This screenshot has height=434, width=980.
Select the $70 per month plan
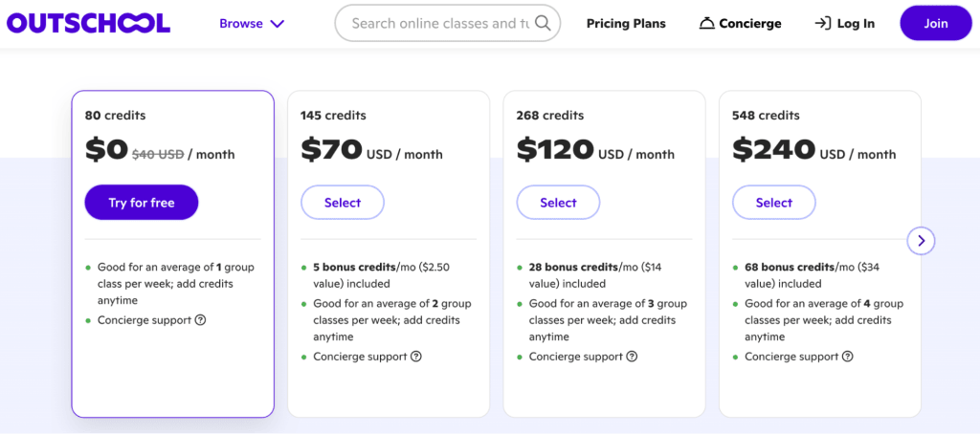343,203
